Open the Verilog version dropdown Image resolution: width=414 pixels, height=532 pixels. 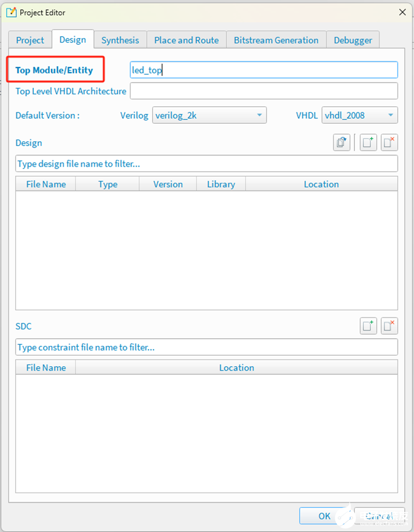point(209,115)
